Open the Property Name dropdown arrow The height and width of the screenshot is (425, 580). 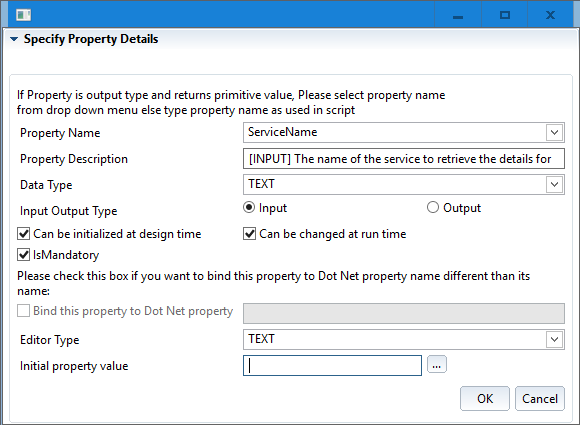(x=554, y=132)
